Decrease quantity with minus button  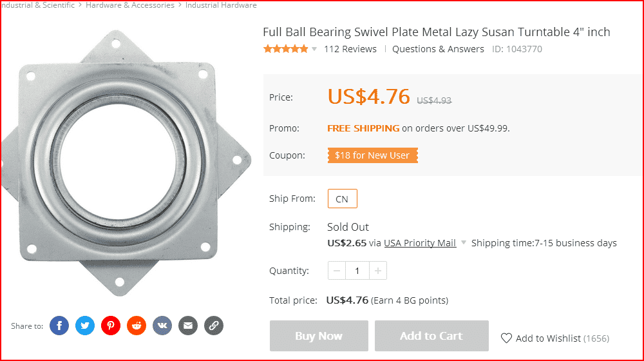tap(337, 271)
